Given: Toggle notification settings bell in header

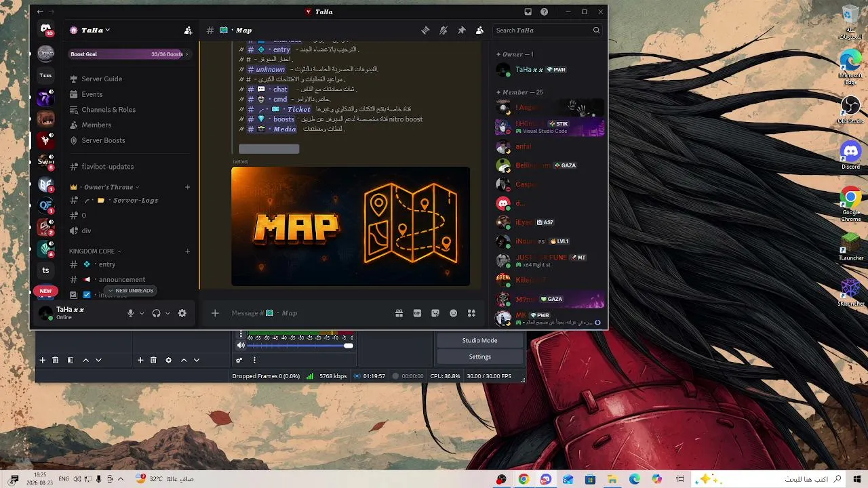Looking at the screenshot, I should (443, 30).
